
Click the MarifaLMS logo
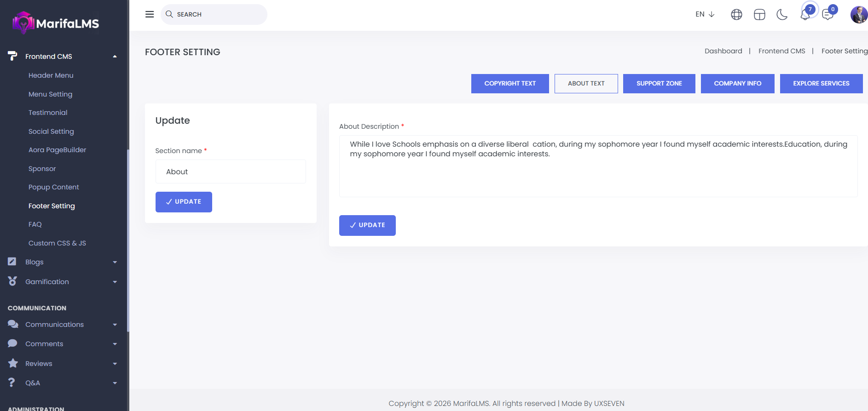point(56,23)
